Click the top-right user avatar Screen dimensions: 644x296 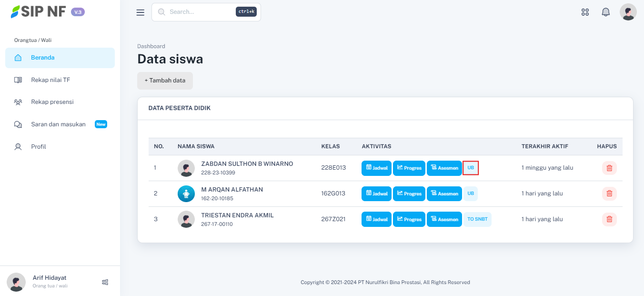point(628,12)
